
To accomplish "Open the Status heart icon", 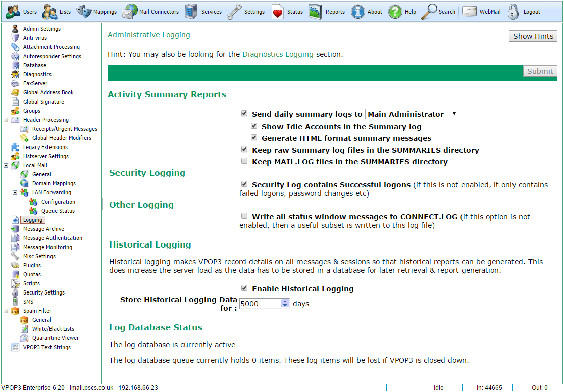I will [278, 12].
